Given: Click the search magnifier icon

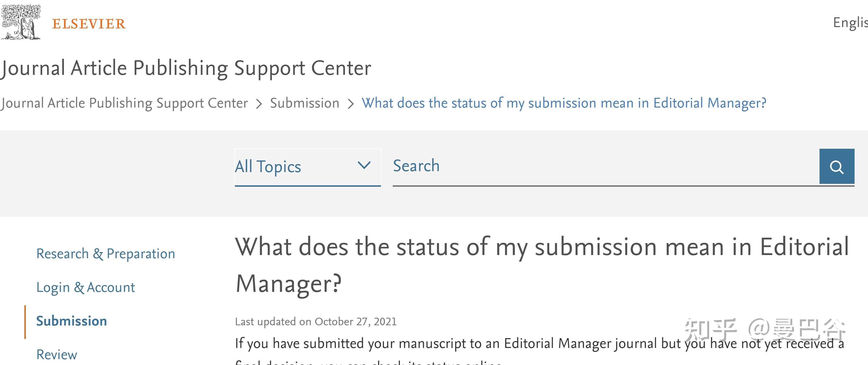Looking at the screenshot, I should tap(837, 166).
